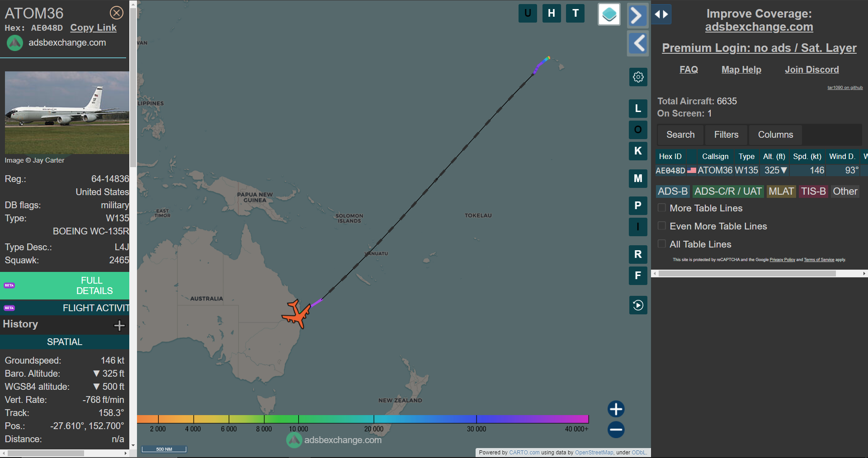The image size is (868, 458).
Task: Enable All Table Lines checkbox
Action: pos(661,244)
